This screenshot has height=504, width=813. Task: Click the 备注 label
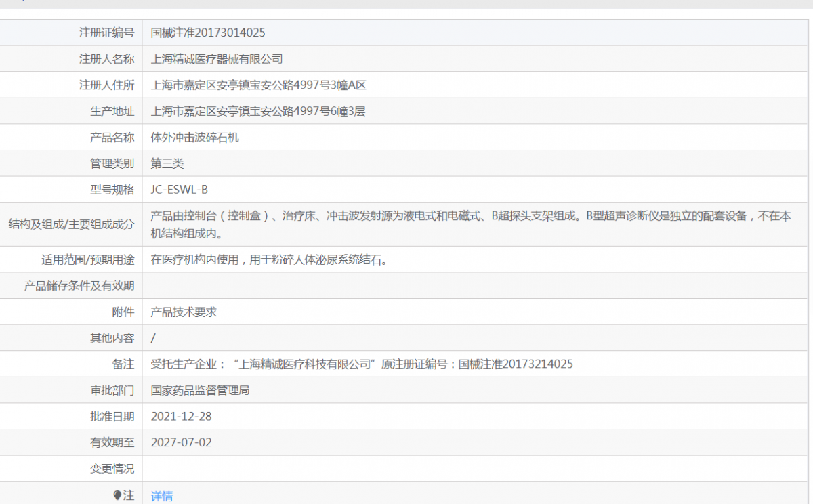click(123, 364)
